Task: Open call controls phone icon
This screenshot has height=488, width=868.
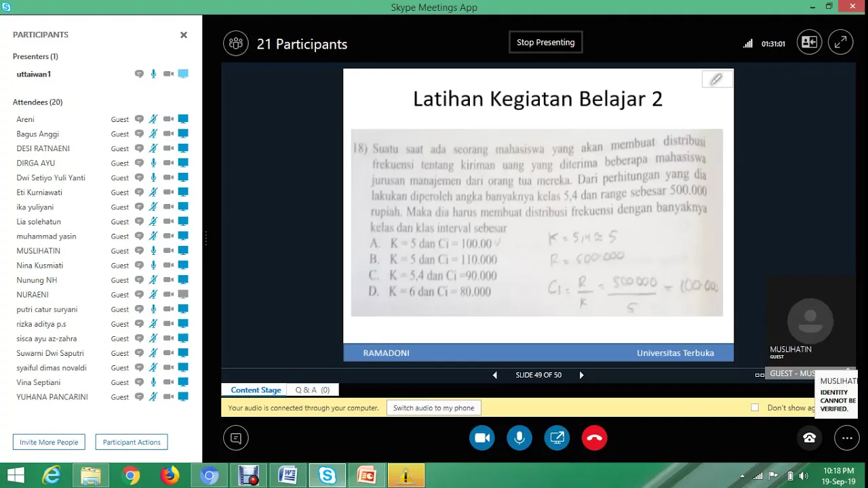Action: click(809, 438)
